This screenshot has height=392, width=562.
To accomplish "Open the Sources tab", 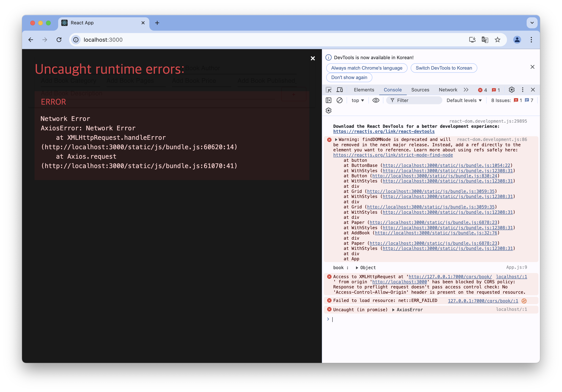I will point(420,90).
